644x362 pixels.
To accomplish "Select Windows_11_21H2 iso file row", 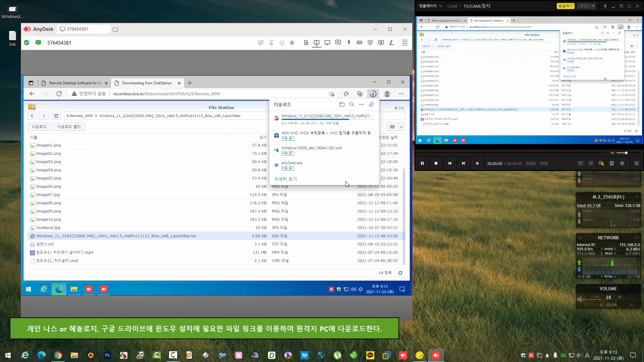I will point(216,236).
